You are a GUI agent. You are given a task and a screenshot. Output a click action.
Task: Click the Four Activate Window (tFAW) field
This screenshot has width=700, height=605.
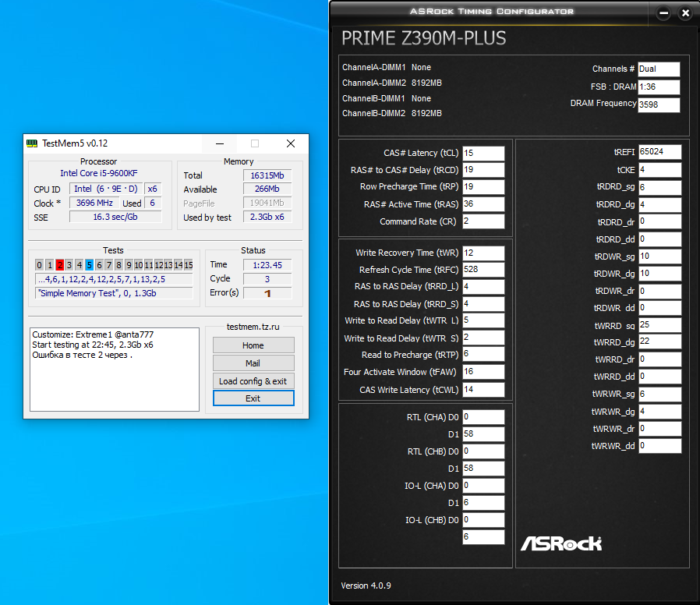[x=483, y=372]
